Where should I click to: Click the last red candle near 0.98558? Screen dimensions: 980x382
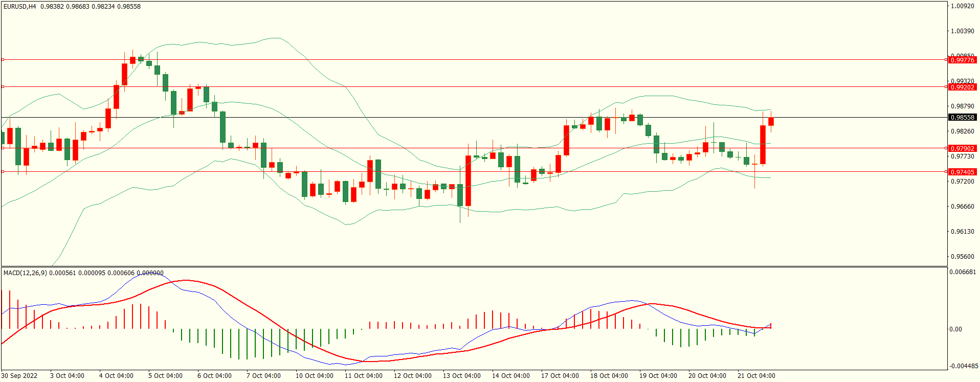[771, 121]
